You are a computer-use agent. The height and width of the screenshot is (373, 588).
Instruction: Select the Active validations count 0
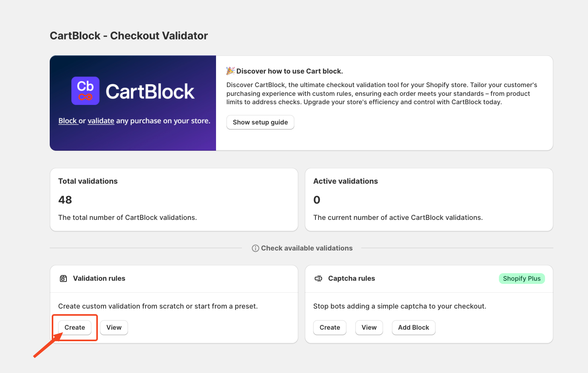click(317, 200)
